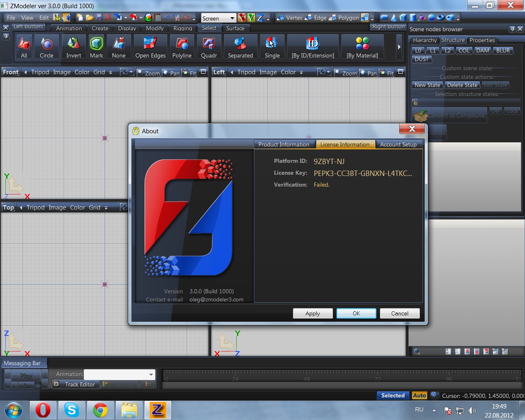Toggle Selected mode in status bar
Screen dimensions: 525x420
[x=393, y=395]
